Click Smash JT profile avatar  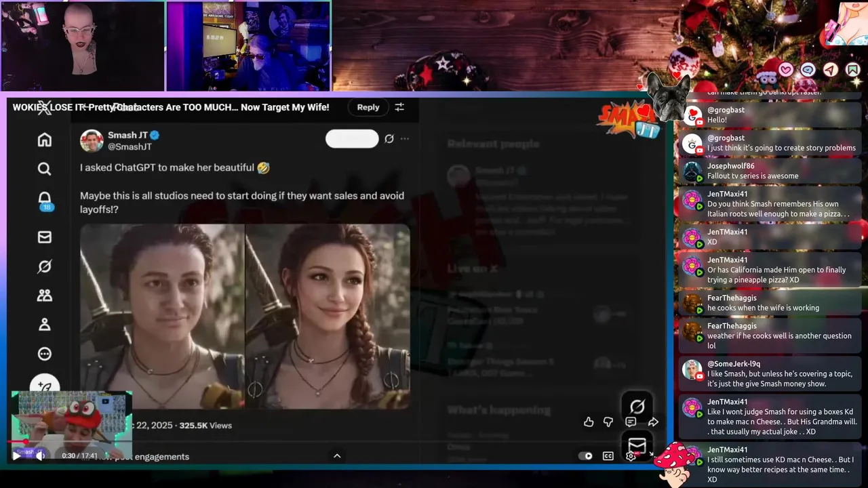coord(92,140)
